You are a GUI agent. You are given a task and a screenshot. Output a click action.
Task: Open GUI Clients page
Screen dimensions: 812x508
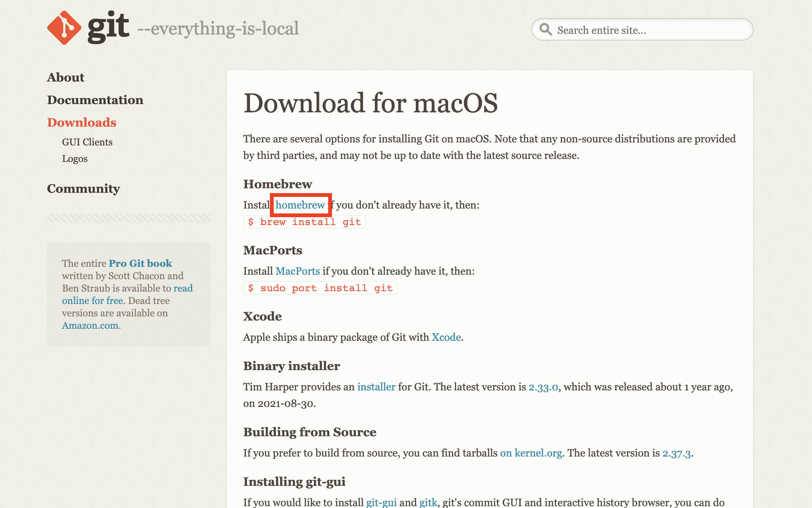pyautogui.click(x=87, y=142)
